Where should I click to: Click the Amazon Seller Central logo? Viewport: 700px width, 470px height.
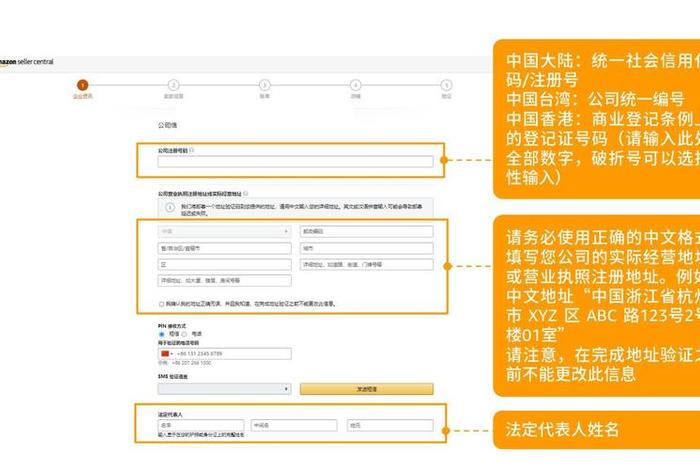(x=26, y=62)
